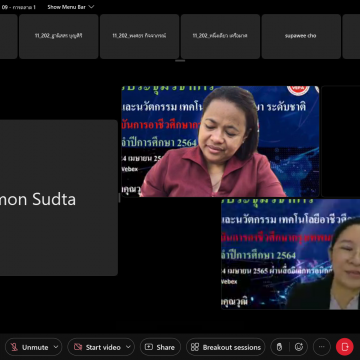Open the More options ellipsis button
The image size is (360, 360).
(x=322, y=347)
